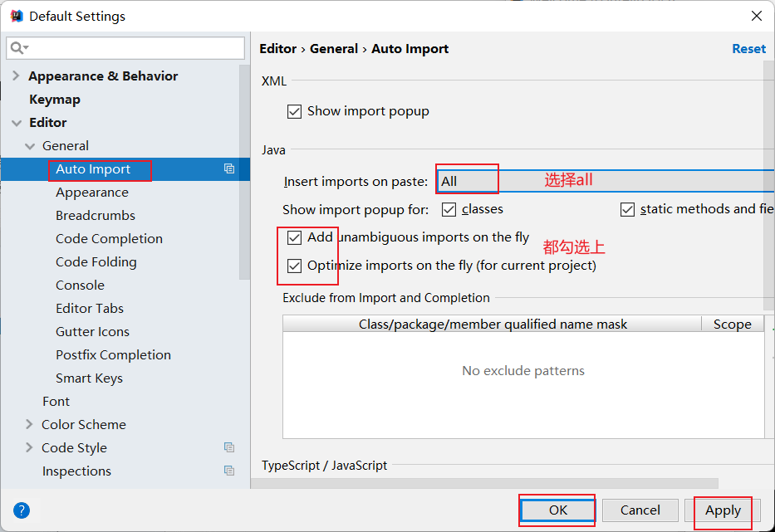Open Code Folding settings
The height and width of the screenshot is (532, 775).
(96, 261)
